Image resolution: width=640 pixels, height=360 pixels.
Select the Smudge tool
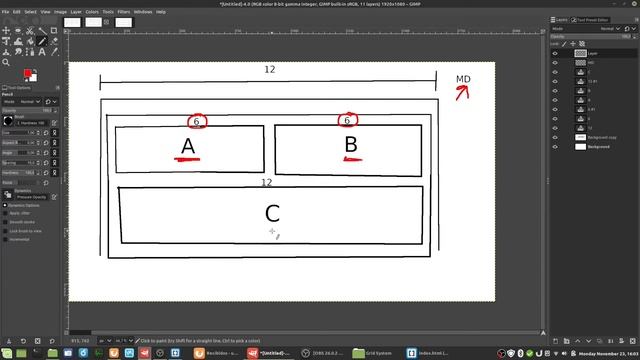point(18,52)
